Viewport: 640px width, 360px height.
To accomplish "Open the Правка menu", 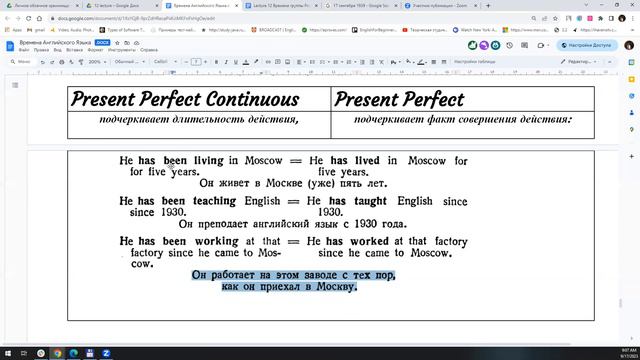I will pyautogui.click(x=41, y=50).
